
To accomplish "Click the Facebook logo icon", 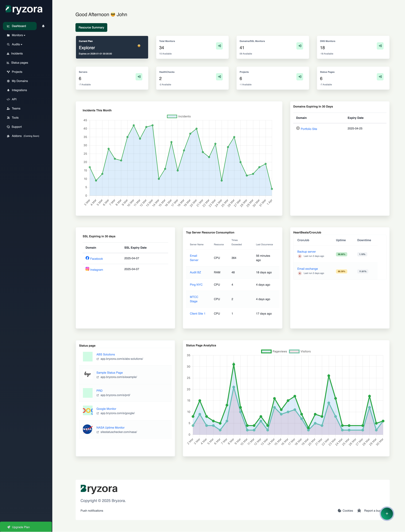I will click(87, 258).
